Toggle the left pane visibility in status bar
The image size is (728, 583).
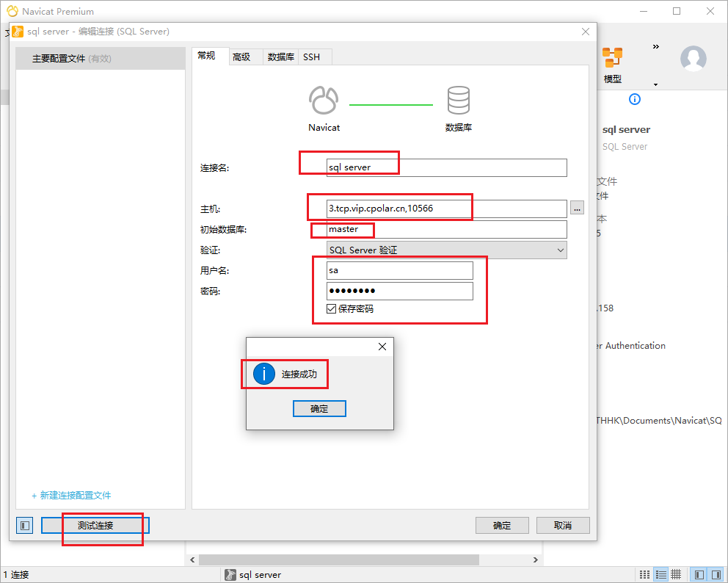(699, 574)
